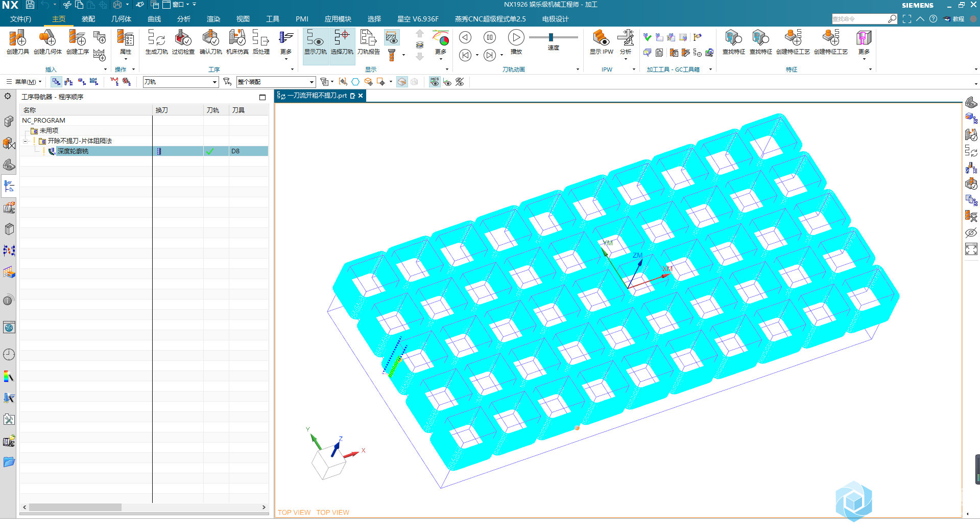Click the navigator horizontal scrollbar
The width and height of the screenshot is (980, 529).
coord(75,508)
